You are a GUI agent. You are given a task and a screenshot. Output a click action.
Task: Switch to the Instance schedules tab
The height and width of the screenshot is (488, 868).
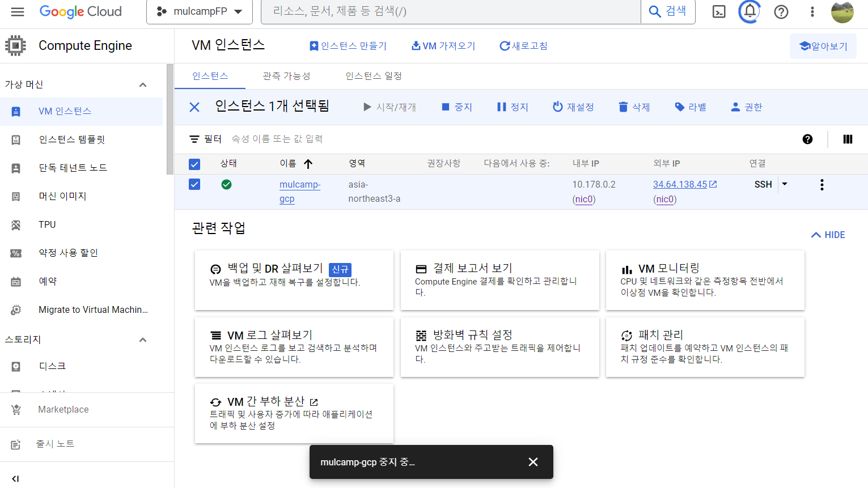(x=374, y=76)
